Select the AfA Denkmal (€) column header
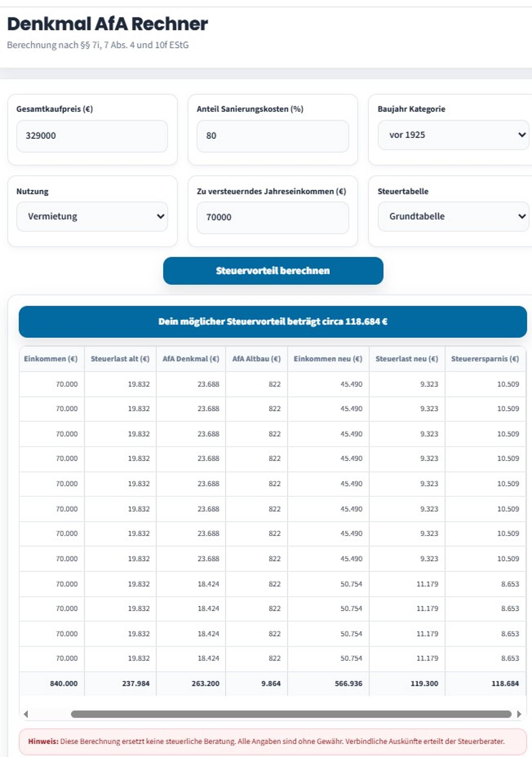This screenshot has width=532, height=757. (191, 359)
